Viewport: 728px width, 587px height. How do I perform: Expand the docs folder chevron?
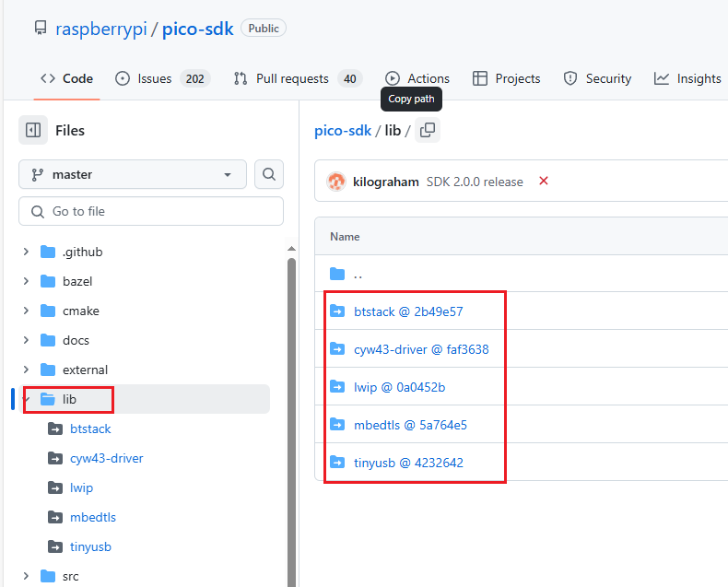coord(26,340)
